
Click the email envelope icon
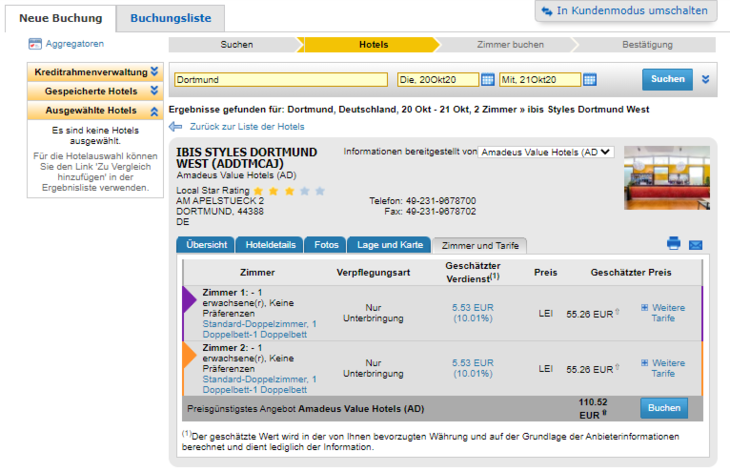[696, 245]
